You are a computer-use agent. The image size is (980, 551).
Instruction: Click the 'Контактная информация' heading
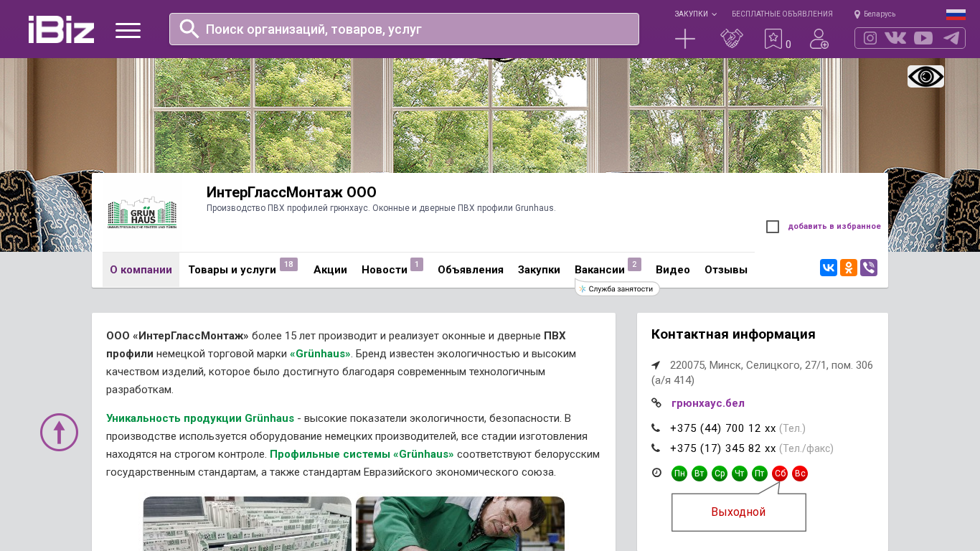[x=733, y=334]
